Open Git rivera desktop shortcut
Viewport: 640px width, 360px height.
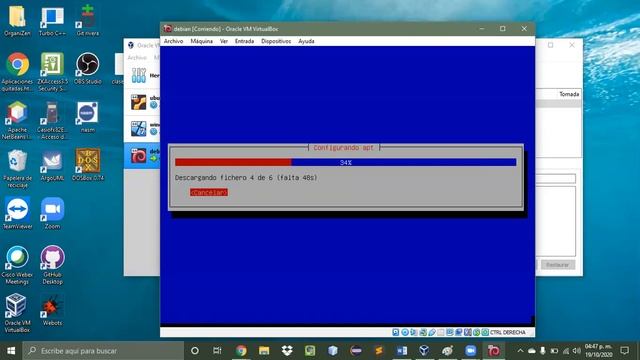(x=87, y=20)
